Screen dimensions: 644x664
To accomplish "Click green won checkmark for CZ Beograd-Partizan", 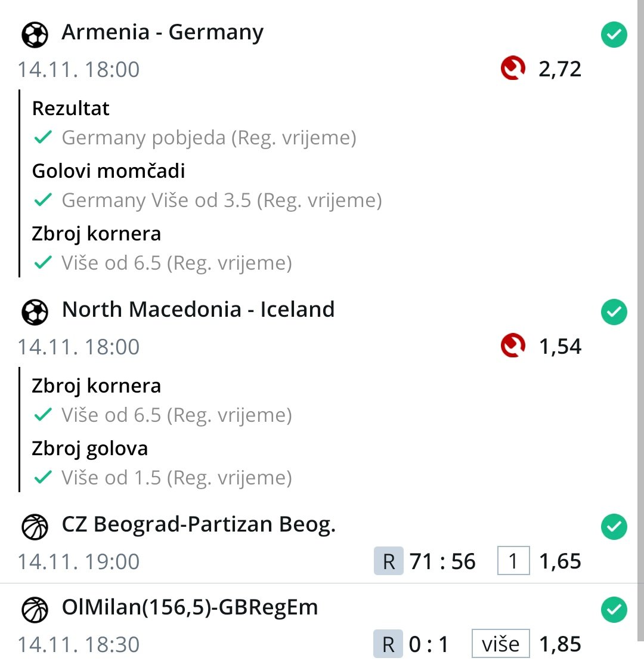I will [614, 527].
